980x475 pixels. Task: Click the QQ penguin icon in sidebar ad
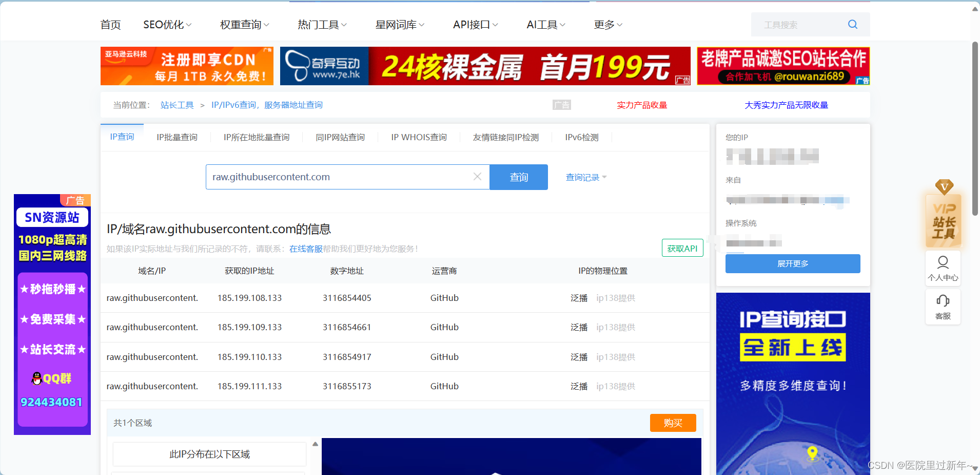[36, 378]
